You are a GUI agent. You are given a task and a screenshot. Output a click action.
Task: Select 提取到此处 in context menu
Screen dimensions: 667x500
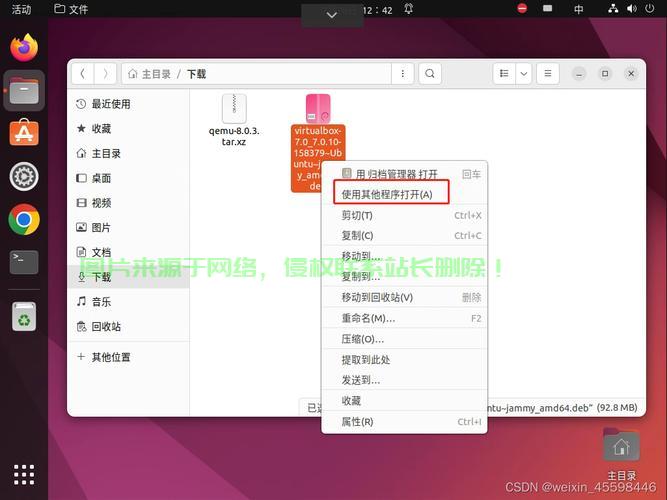click(404, 360)
